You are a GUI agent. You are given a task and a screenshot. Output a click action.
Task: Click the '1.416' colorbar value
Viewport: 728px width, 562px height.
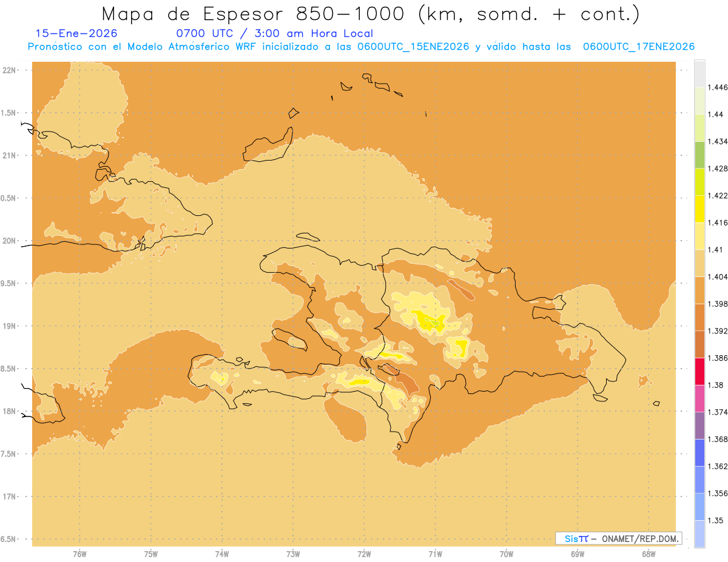point(717,222)
